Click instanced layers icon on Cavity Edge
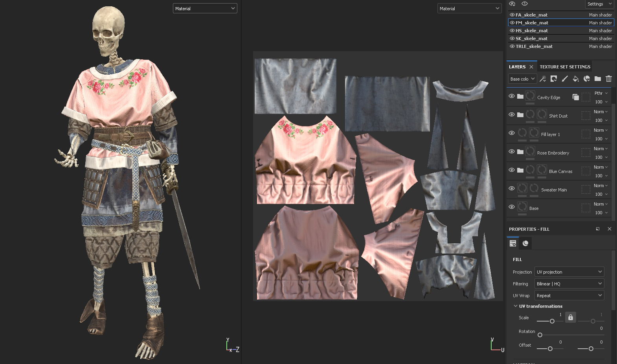 pos(576,97)
